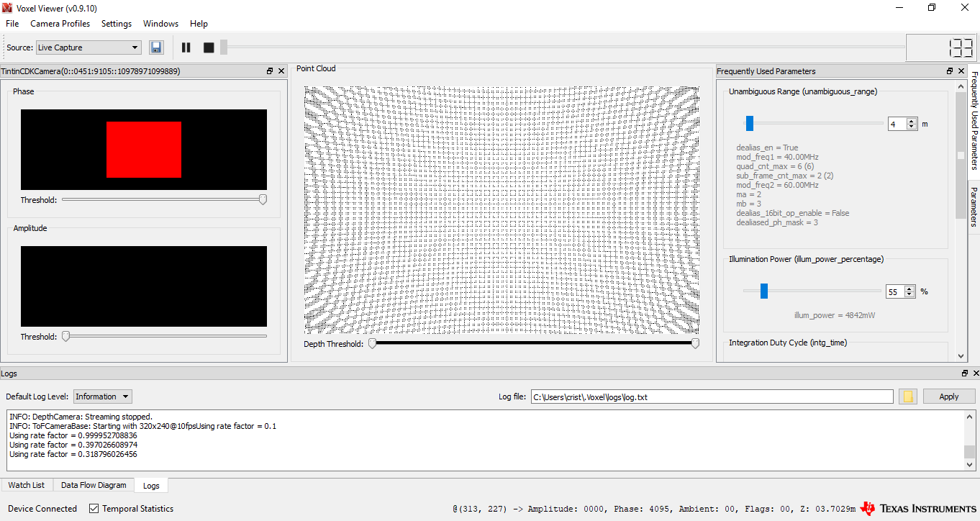Click the Log file path field
The height and width of the screenshot is (521, 980).
pyautogui.click(x=712, y=397)
